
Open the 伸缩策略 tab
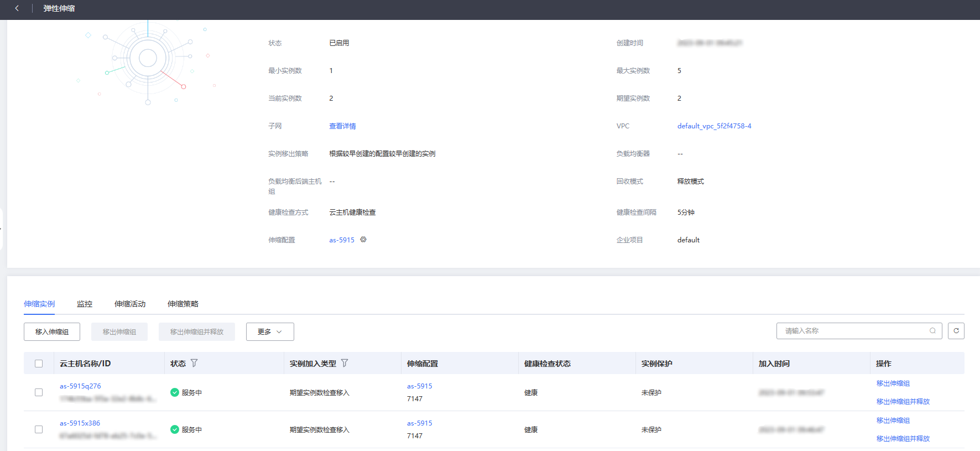[183, 304]
